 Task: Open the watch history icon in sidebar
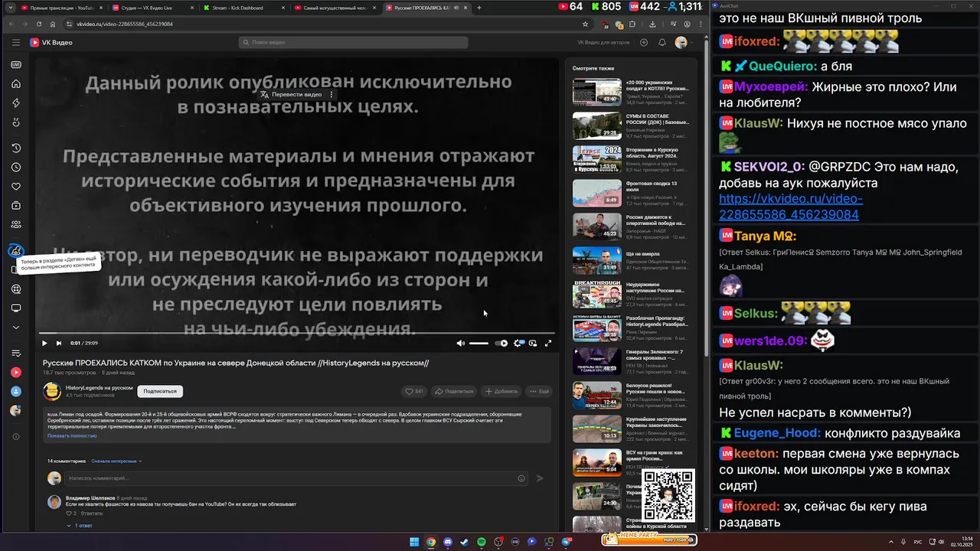tap(16, 148)
